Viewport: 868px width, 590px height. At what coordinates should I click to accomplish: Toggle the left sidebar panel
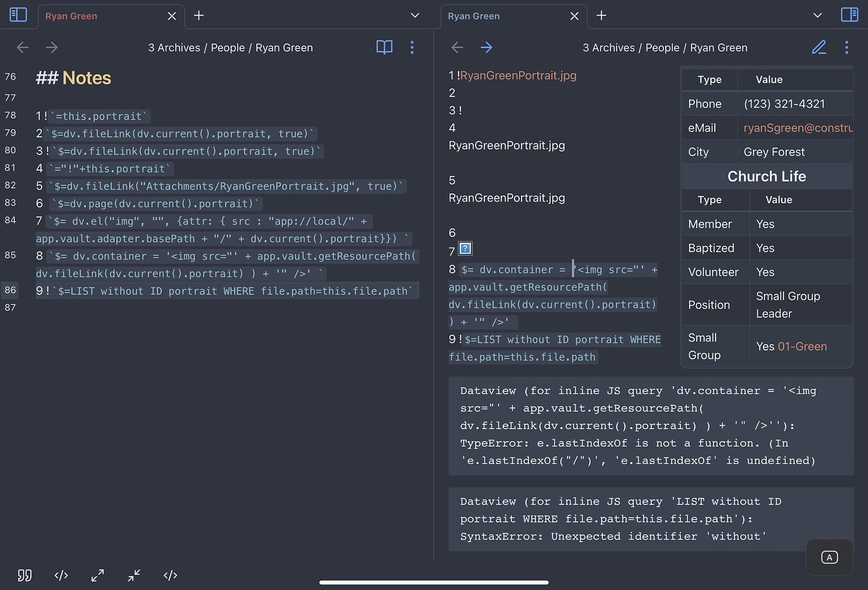(x=17, y=14)
